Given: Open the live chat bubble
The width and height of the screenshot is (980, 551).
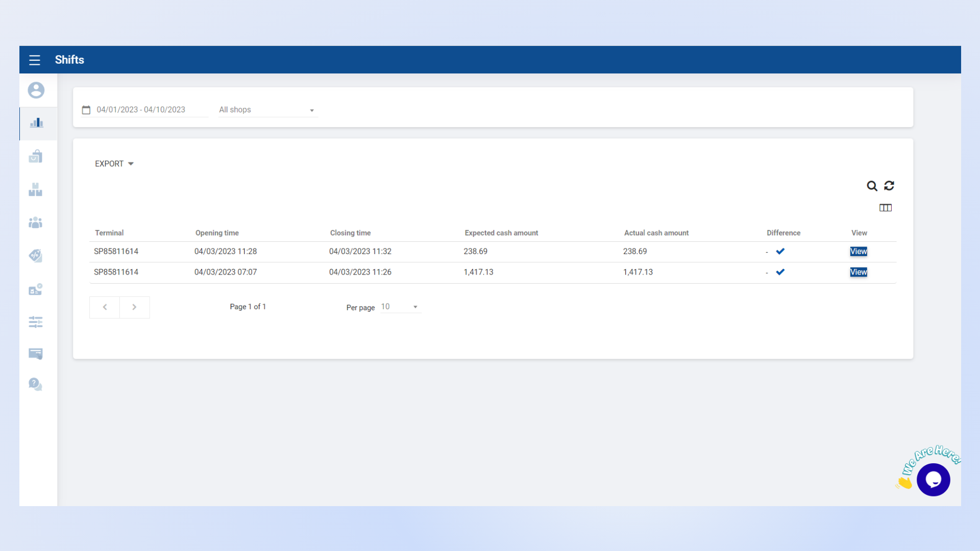Looking at the screenshot, I should click(933, 480).
